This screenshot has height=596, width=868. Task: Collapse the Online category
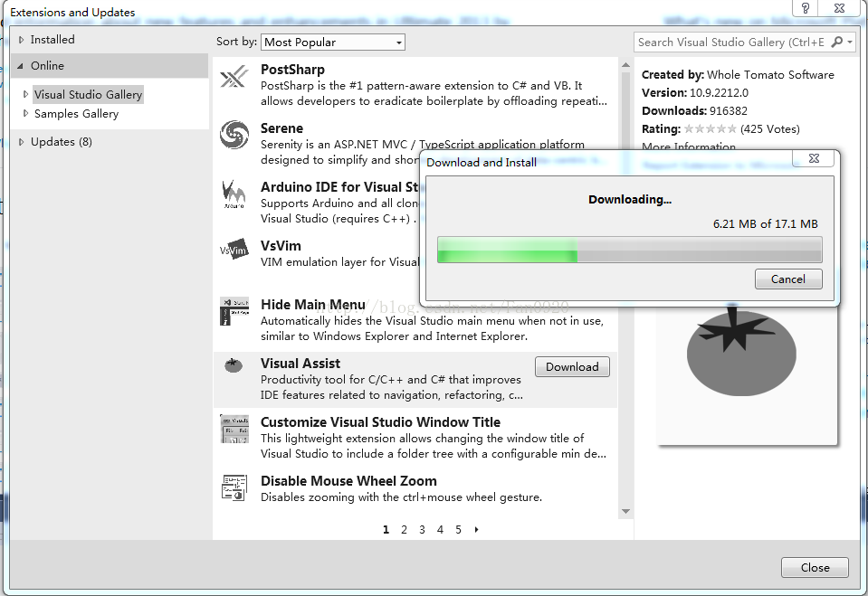21,66
